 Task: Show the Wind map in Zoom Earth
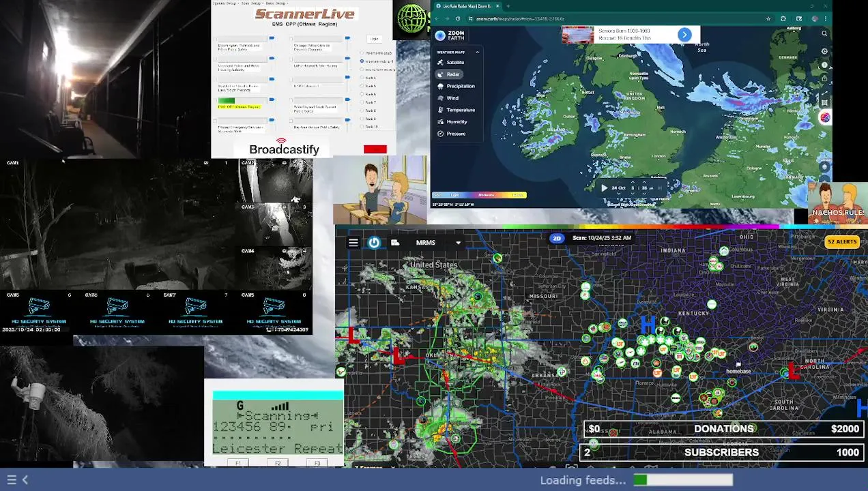coord(448,98)
